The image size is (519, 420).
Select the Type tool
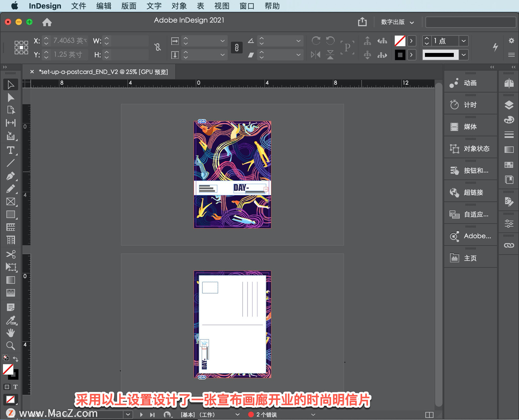pyautogui.click(x=11, y=150)
